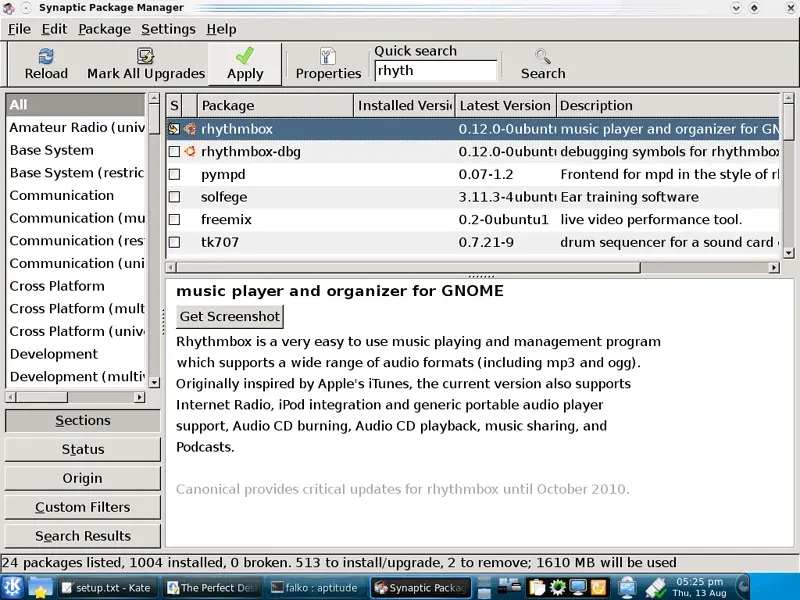Sort by the Latest Version column header
Image resolution: width=800 pixels, height=600 pixels.
click(506, 106)
